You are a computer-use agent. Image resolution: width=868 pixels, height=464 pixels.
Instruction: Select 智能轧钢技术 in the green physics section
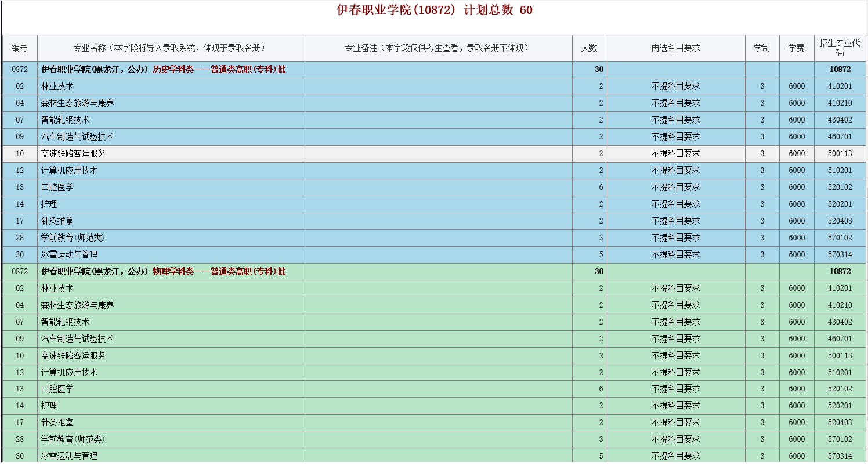point(66,322)
